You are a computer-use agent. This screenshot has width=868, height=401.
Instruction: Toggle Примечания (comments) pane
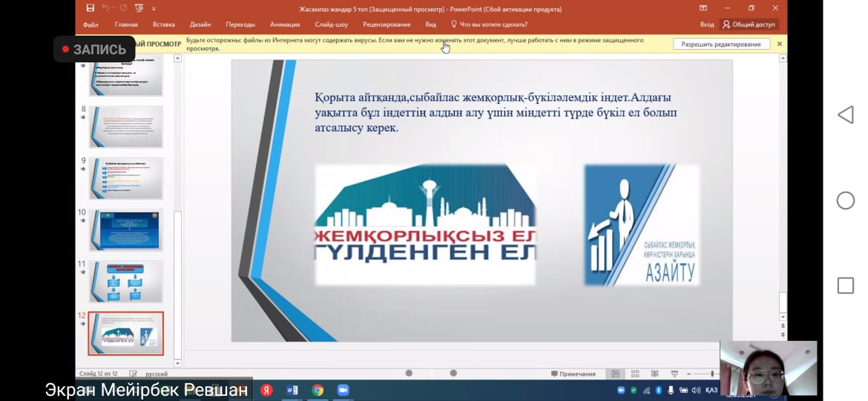[573, 374]
